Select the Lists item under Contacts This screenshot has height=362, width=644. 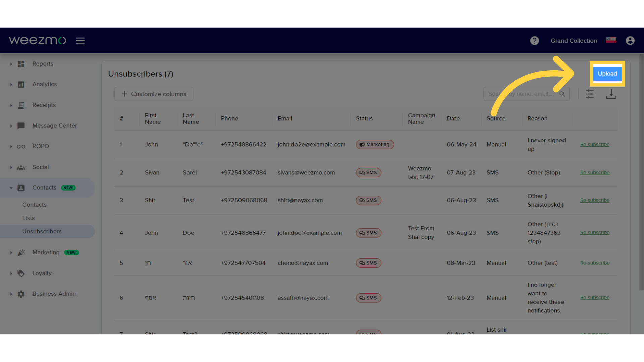pyautogui.click(x=28, y=218)
